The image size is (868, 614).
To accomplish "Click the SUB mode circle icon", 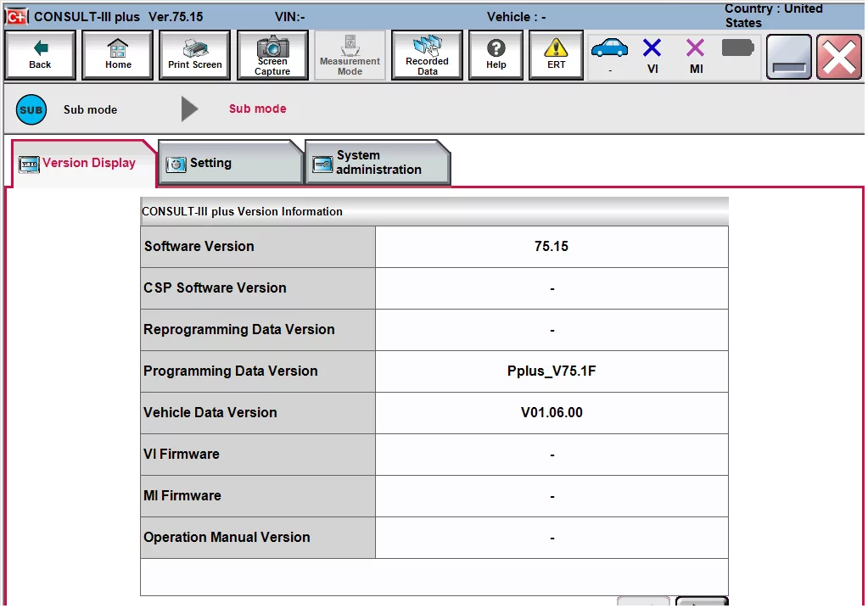I will pos(31,109).
